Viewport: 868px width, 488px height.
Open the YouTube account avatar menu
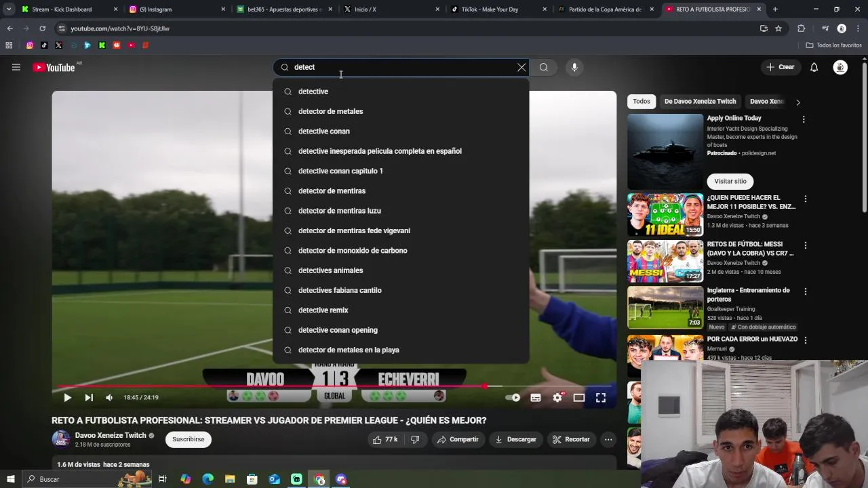pos(840,67)
